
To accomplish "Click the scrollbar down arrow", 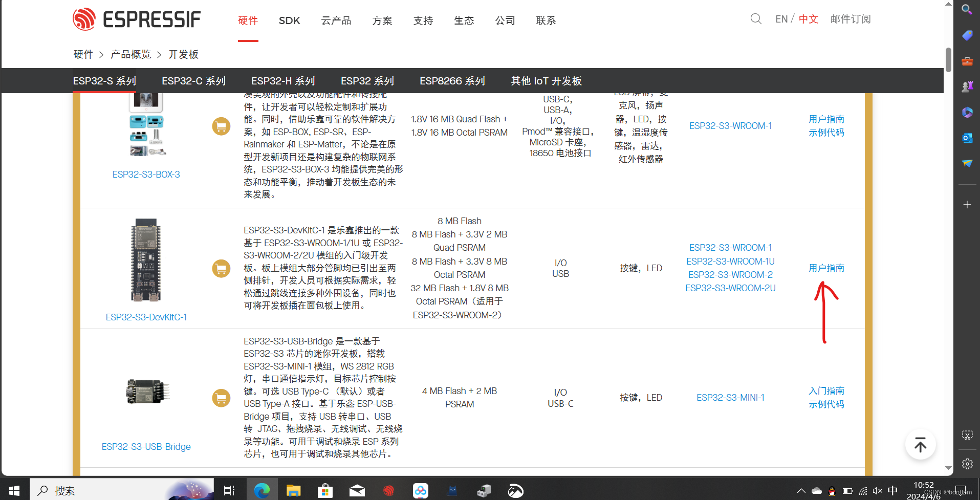I will pos(948,468).
